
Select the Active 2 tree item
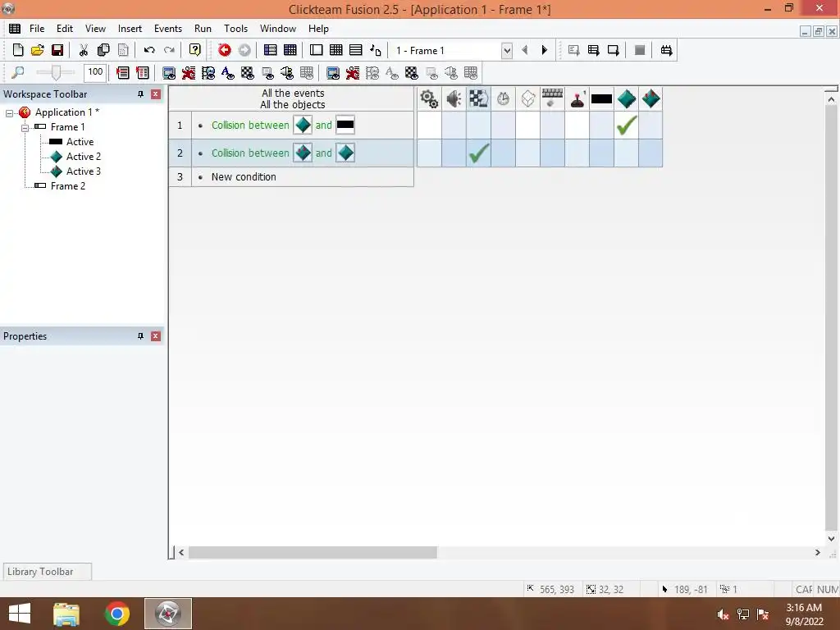tap(84, 157)
